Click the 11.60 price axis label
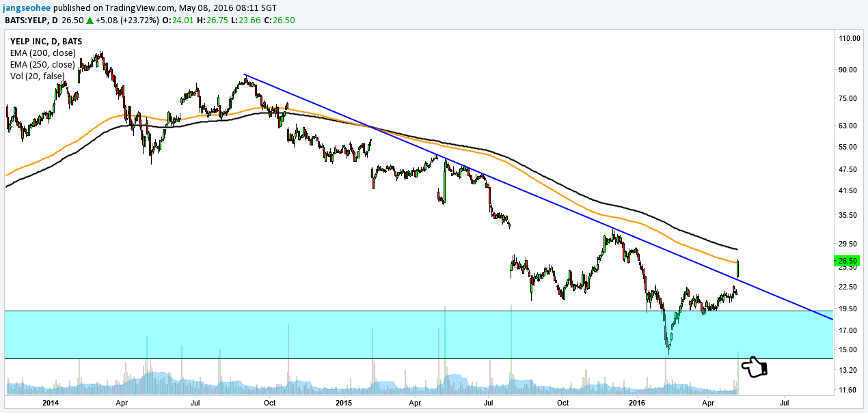This screenshot has width=868, height=413. [x=848, y=390]
